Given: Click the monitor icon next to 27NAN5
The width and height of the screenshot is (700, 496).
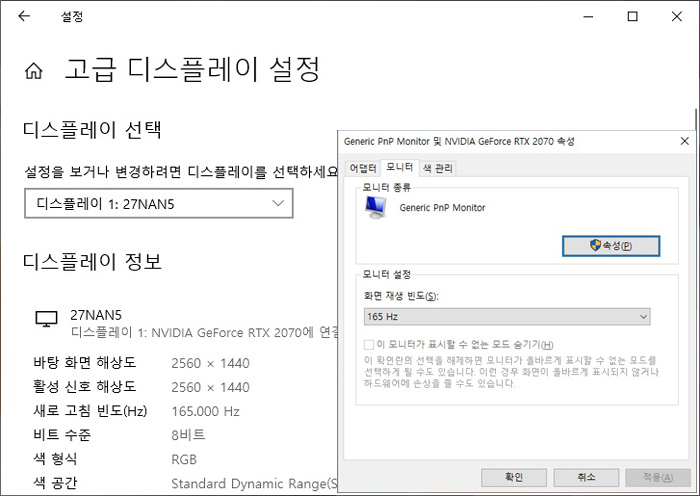Looking at the screenshot, I should point(46,319).
